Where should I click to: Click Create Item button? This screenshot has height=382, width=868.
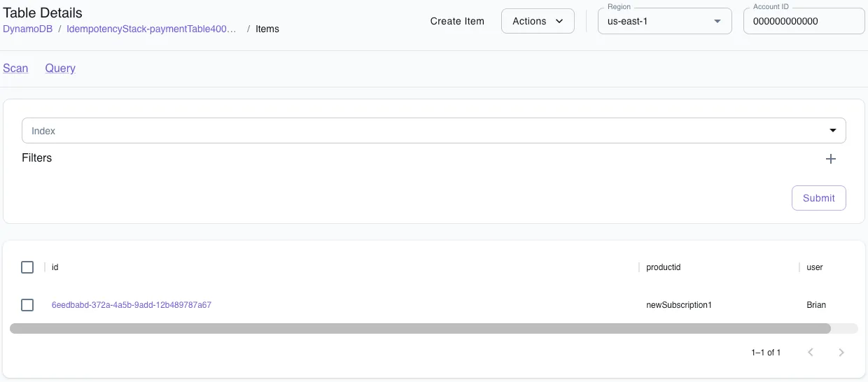(x=457, y=21)
